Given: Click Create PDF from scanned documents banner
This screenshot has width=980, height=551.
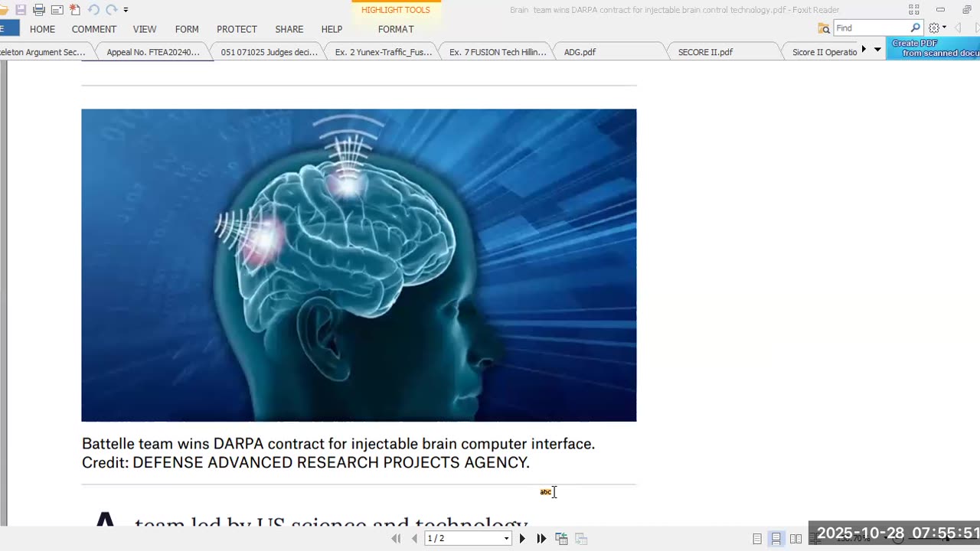Looking at the screenshot, I should pyautogui.click(x=933, y=48).
